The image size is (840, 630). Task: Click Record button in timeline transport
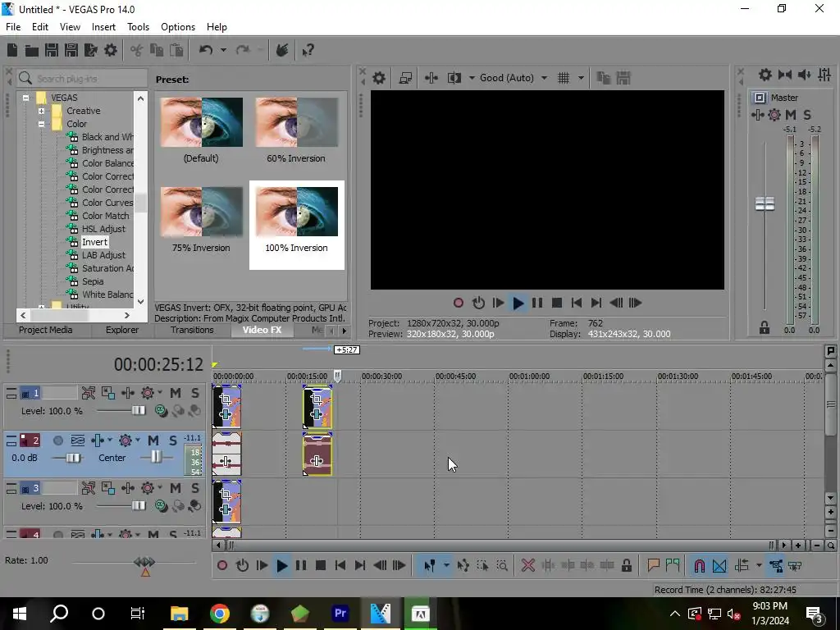pos(222,566)
